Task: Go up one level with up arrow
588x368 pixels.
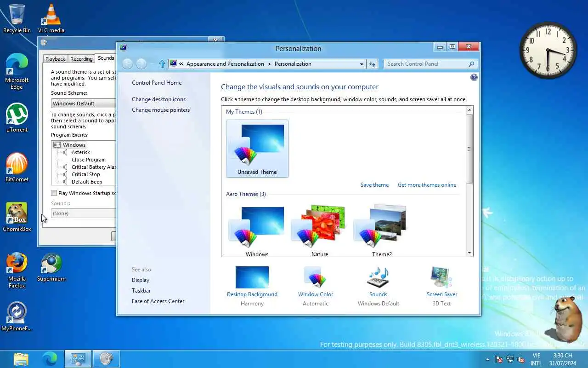Action: (x=162, y=64)
